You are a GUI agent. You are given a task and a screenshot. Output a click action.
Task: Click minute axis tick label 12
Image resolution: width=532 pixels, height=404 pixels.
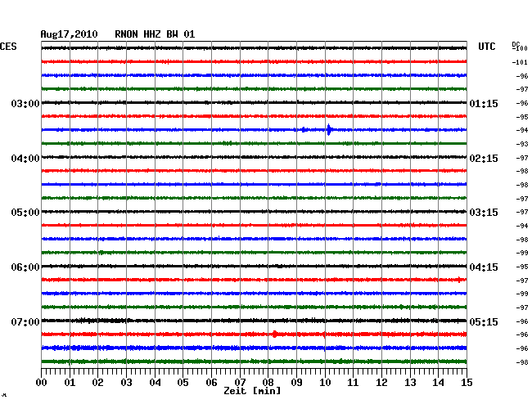381,383
